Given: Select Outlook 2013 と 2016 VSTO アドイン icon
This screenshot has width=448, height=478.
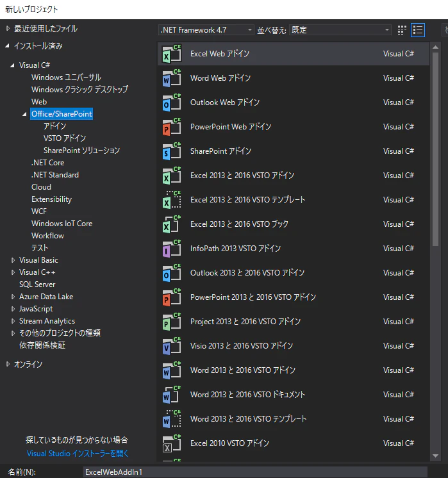Looking at the screenshot, I should point(172,273).
